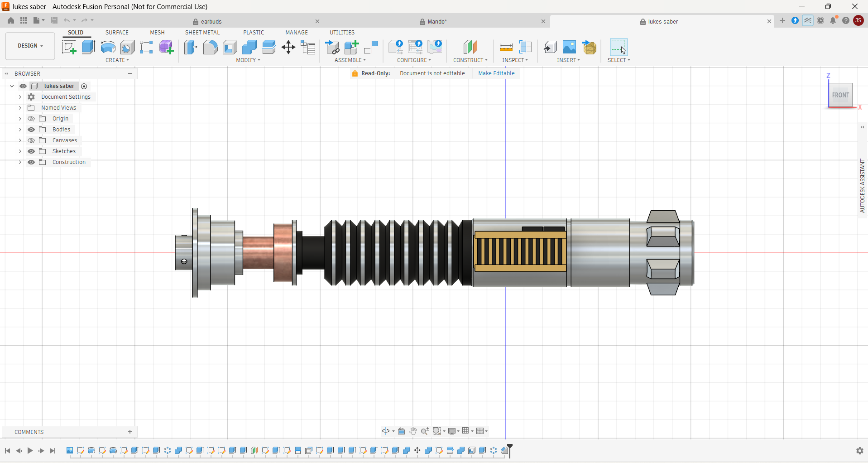The height and width of the screenshot is (463, 868).
Task: Select the Move/Copy tool
Action: 288,47
